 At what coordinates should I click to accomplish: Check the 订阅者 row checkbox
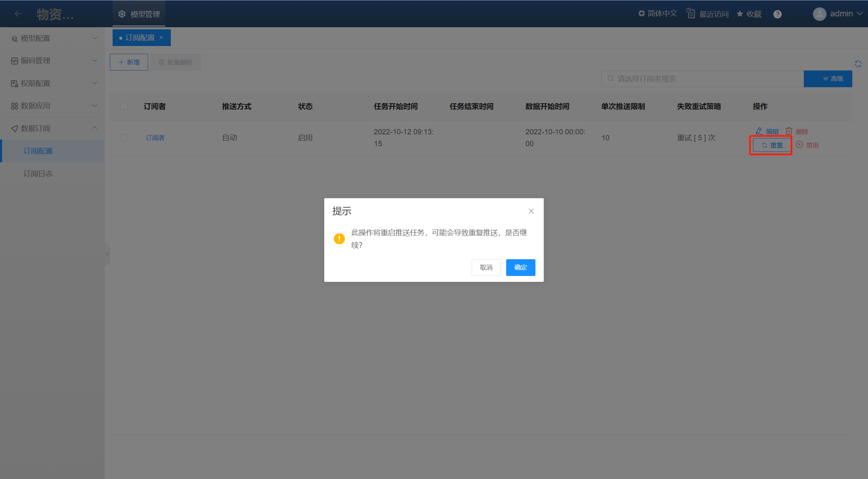[124, 138]
